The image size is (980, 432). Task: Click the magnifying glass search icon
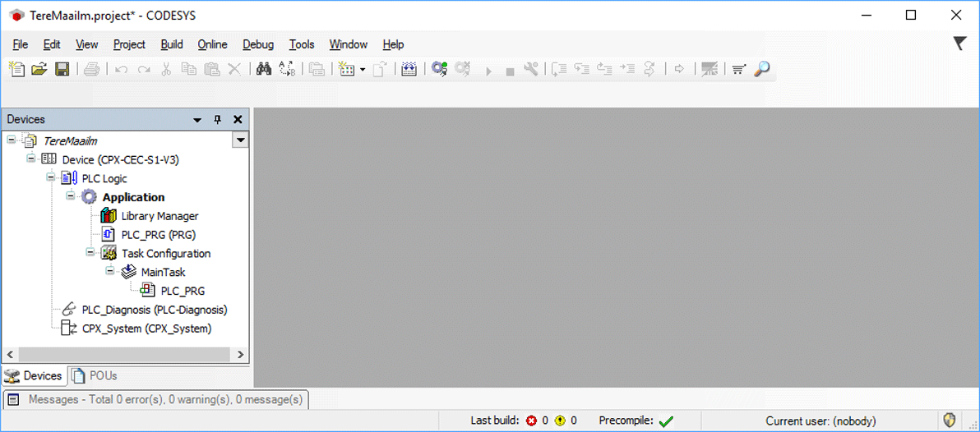(761, 69)
